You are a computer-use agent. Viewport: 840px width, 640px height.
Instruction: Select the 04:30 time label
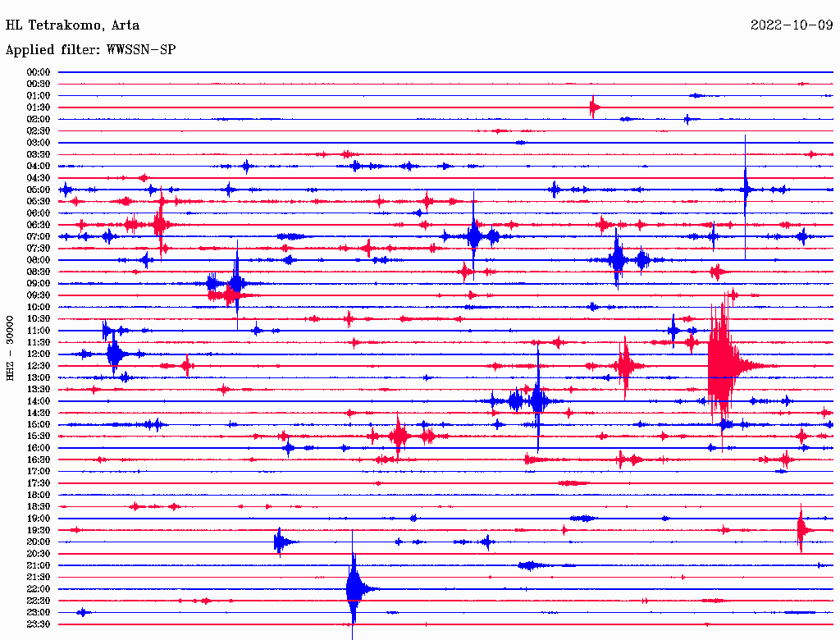coord(39,178)
